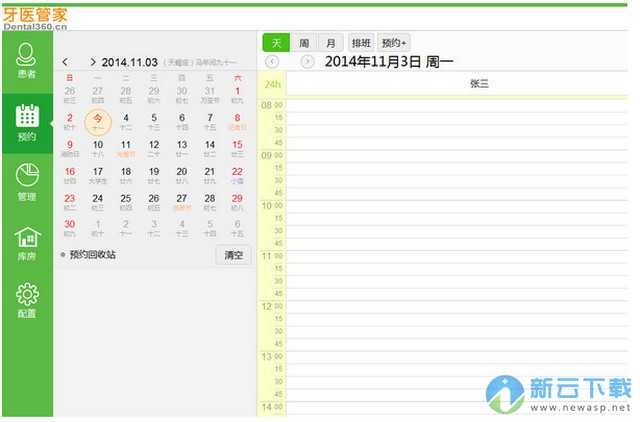Click the 13:00 time slot row
This screenshot has width=640, height=422.
pyautogui.click(x=457, y=357)
